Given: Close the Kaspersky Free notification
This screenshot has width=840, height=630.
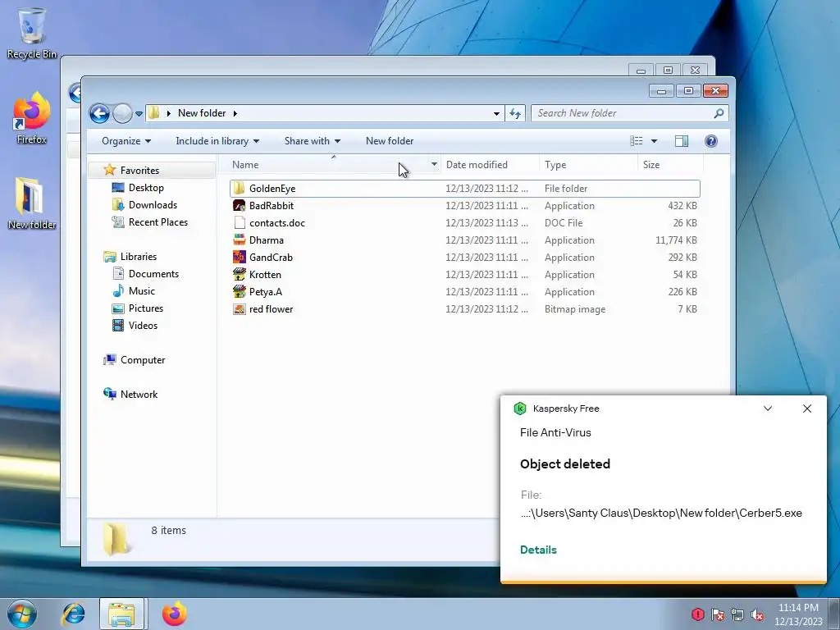Looking at the screenshot, I should (x=807, y=409).
